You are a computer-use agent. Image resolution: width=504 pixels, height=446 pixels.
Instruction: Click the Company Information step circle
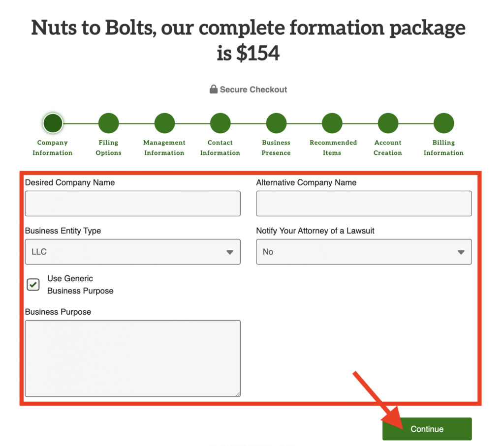pos(53,123)
